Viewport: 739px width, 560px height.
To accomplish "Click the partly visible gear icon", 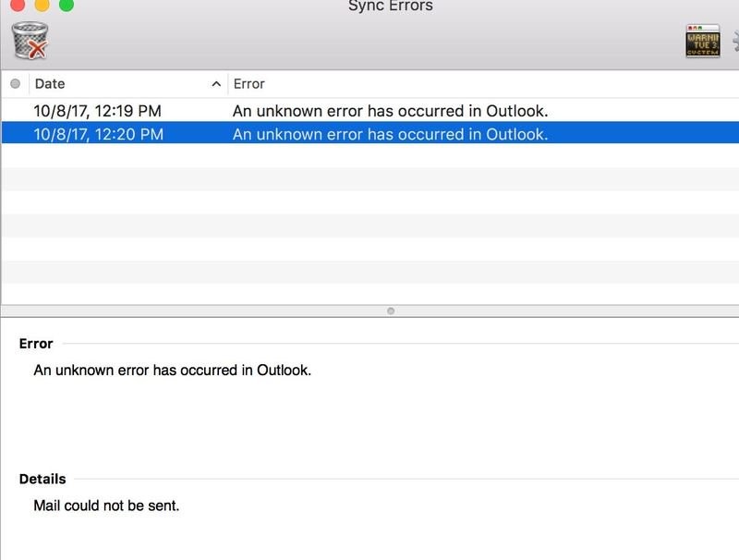I will tap(735, 41).
